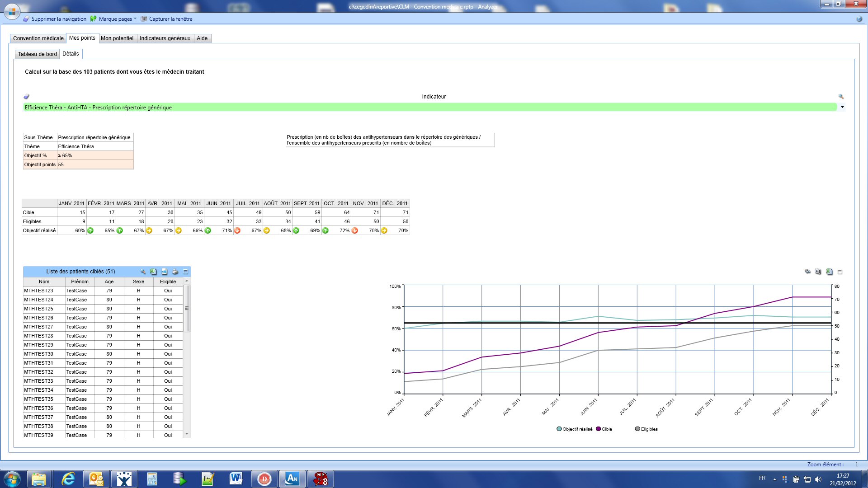Screen dimensions: 868x488
Task: Open the Tableau de bord sub-tab
Action: coord(38,54)
